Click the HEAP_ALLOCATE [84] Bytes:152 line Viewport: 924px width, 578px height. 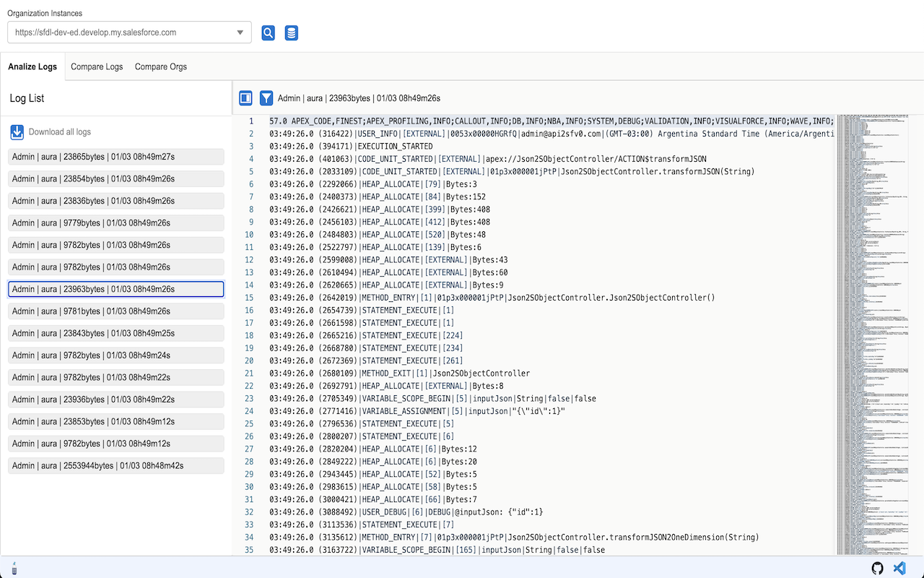click(x=378, y=197)
